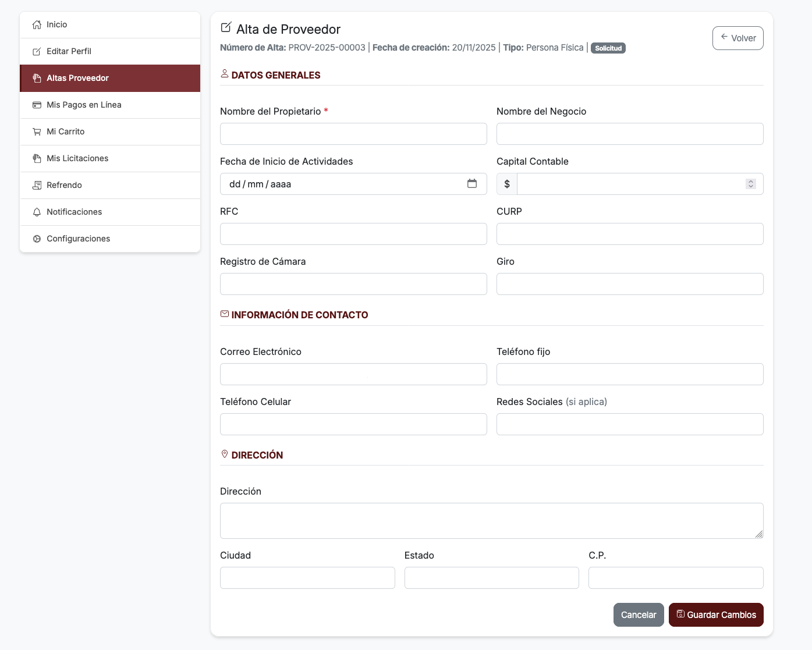This screenshot has height=650, width=812.
Task: Click the Cancelar button
Action: (x=639, y=615)
